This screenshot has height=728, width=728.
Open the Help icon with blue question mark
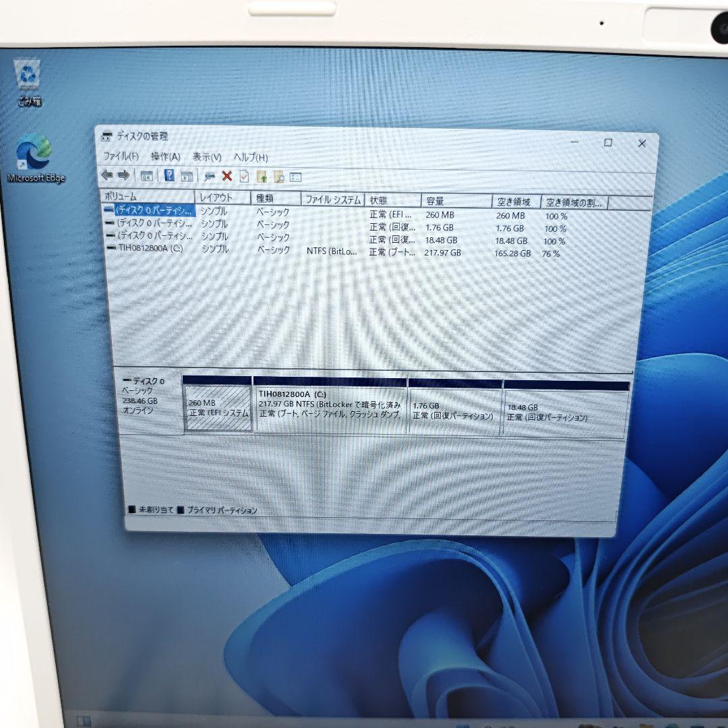click(x=169, y=176)
